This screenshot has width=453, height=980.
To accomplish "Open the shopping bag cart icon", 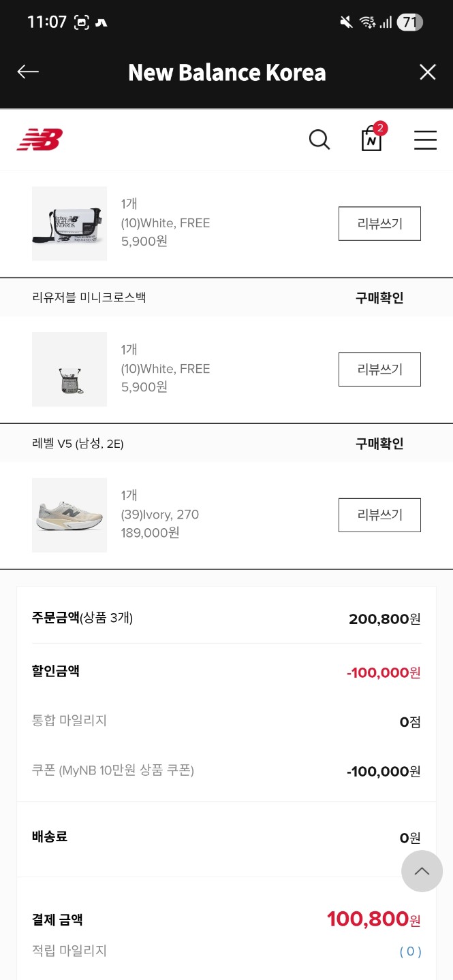I will pyautogui.click(x=371, y=140).
